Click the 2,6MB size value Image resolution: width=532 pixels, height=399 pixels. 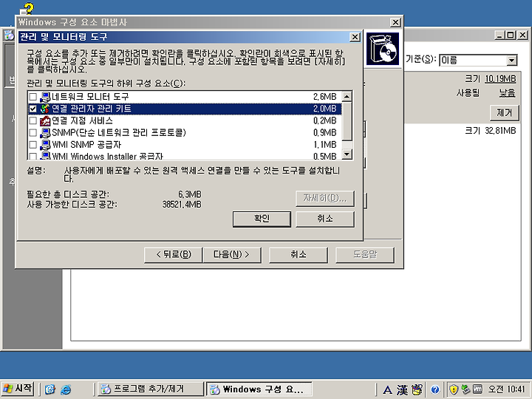[324, 97]
